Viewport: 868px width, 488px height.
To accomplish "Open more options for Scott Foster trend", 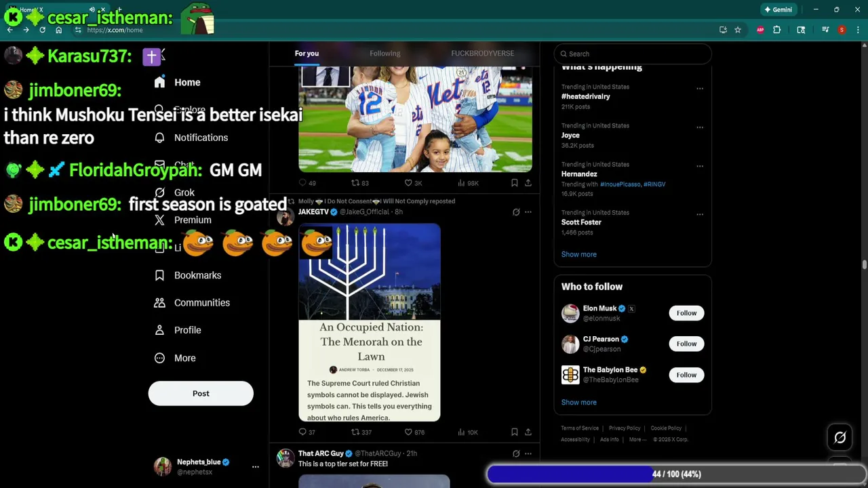I will 700,213.
